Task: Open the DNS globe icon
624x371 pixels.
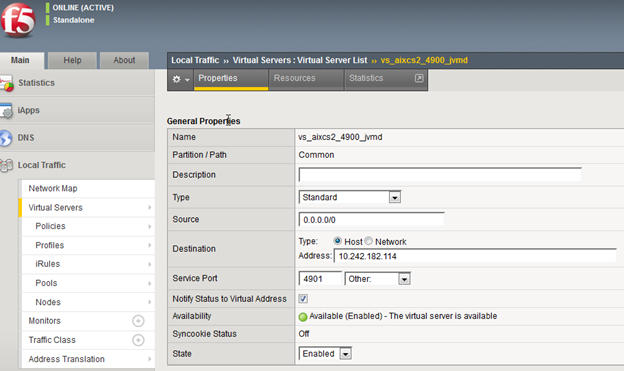Action: click(x=6, y=138)
